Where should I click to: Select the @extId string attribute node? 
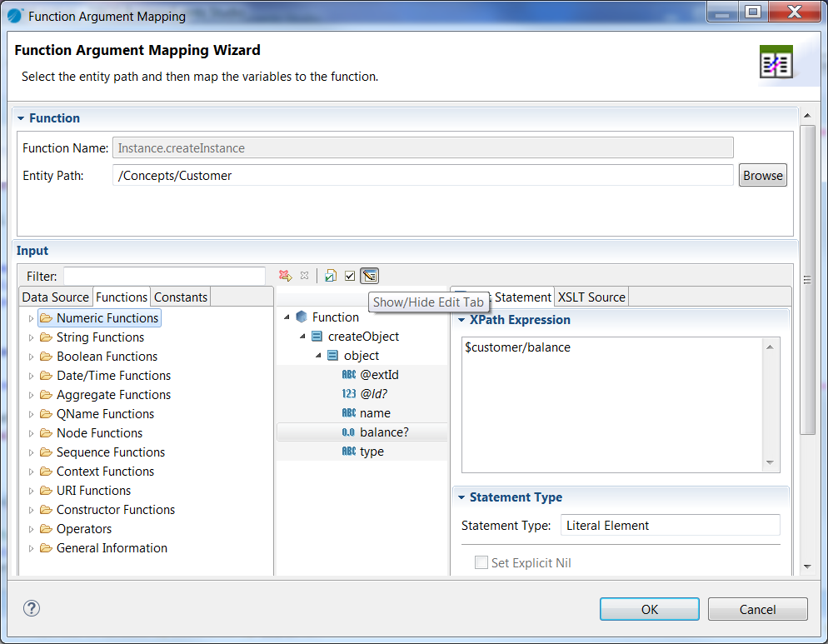tap(379, 375)
